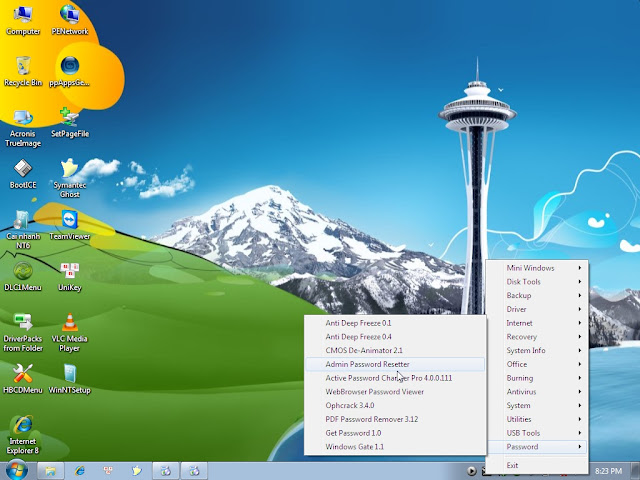Select Cai nhanh NT6 desktop icon

coord(23,230)
